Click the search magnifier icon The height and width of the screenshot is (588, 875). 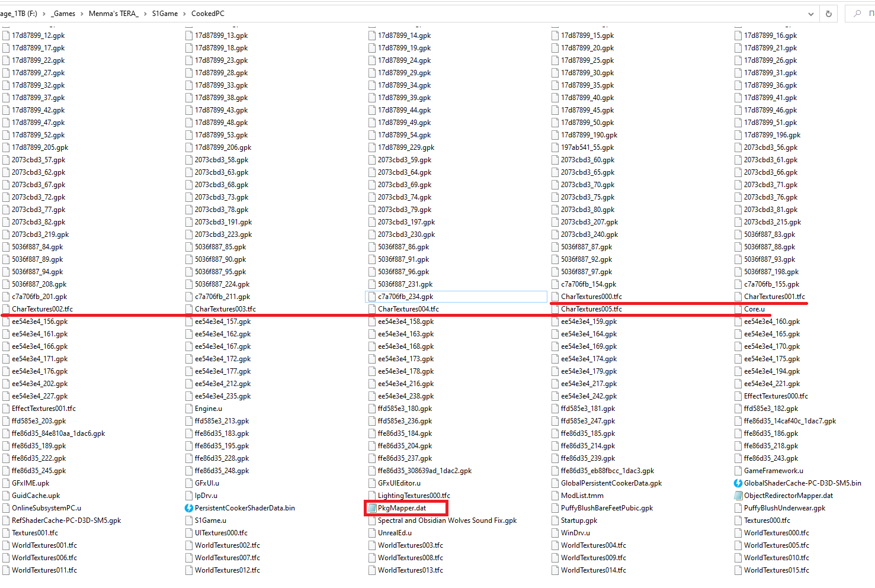(857, 14)
